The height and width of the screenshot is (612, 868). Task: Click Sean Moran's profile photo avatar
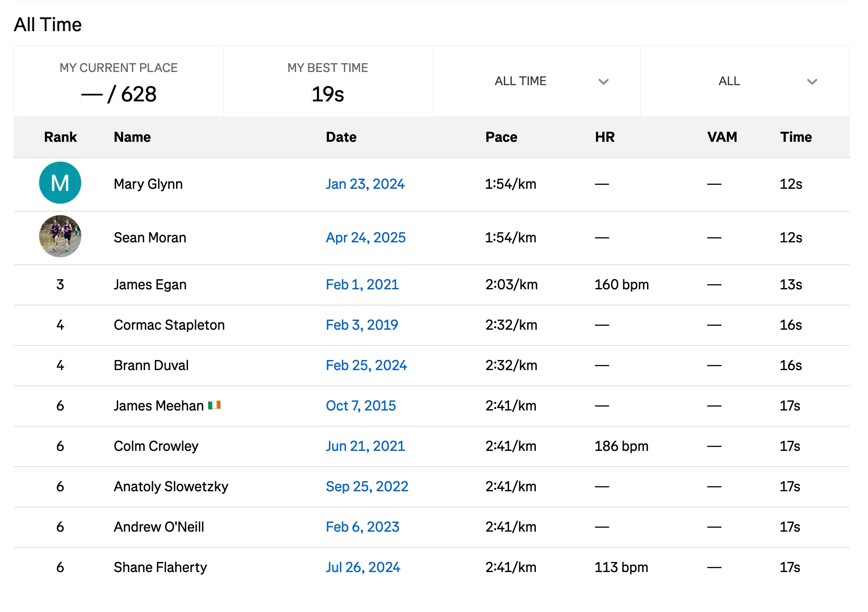[x=60, y=236]
